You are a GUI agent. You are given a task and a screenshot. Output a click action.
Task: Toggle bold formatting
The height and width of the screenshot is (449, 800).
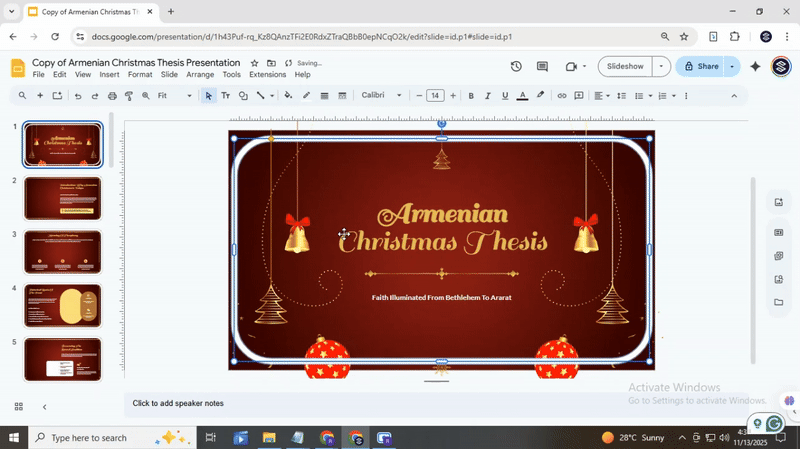tap(471, 96)
